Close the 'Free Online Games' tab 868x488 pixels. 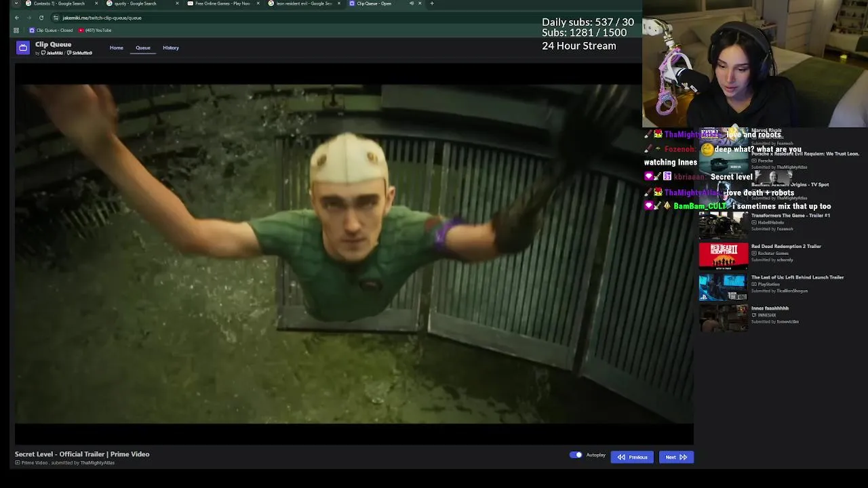point(258,3)
